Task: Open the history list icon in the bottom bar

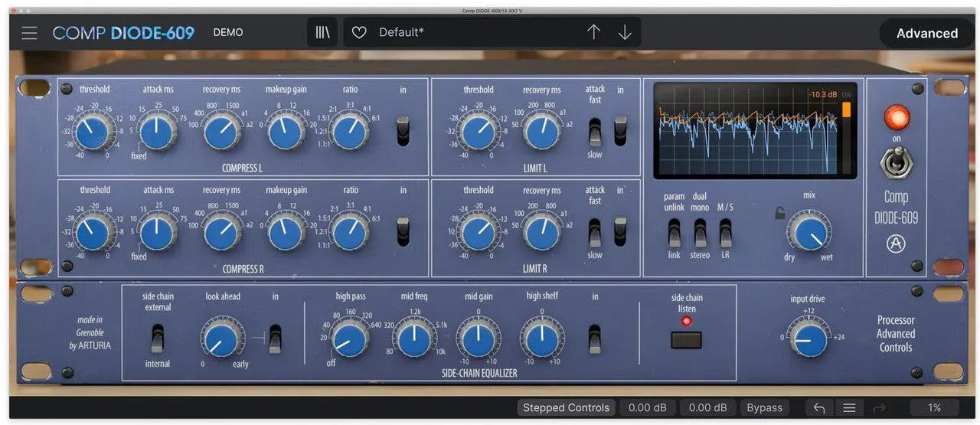Action: (848, 408)
